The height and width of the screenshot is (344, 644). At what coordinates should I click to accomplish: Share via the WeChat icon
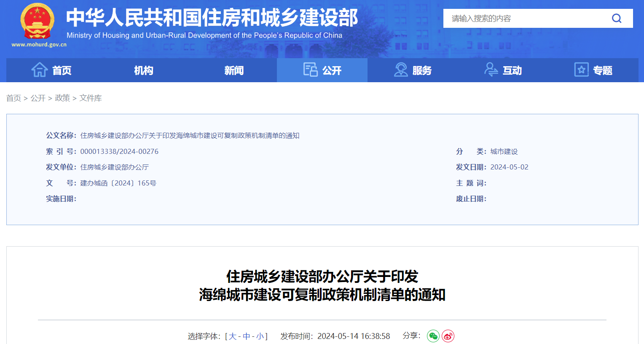pyautogui.click(x=433, y=336)
